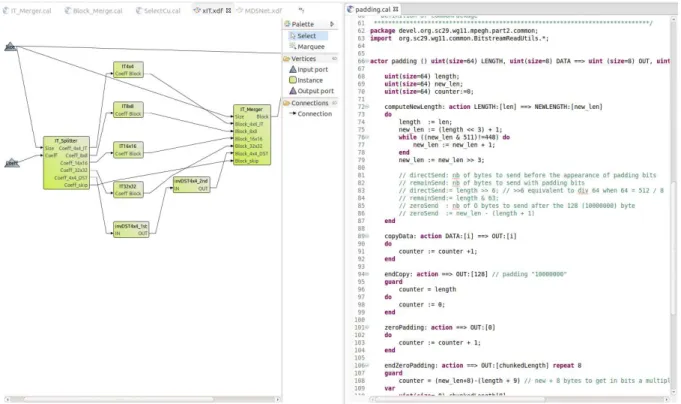Close the xIT.xdf tab
Screen dimensions: 681x404
click(228, 10)
